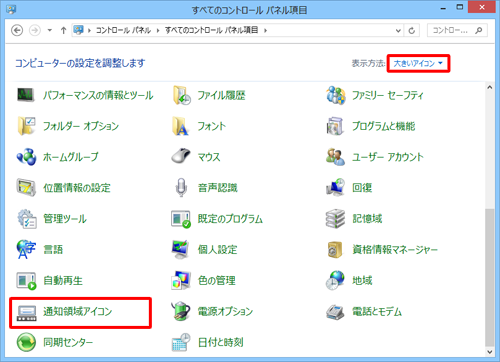This screenshot has height=362, width=500.
Task: Click the scrollbar up arrow
Action: pos(489,87)
